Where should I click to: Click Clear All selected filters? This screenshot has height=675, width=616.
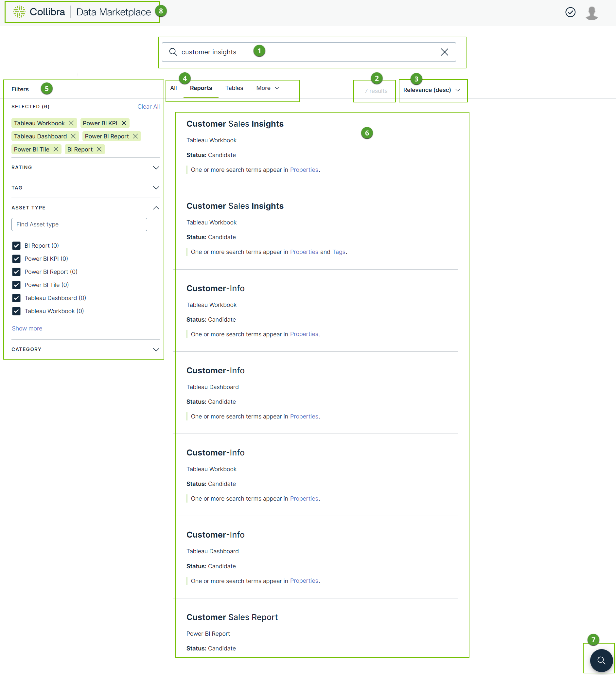(x=148, y=106)
